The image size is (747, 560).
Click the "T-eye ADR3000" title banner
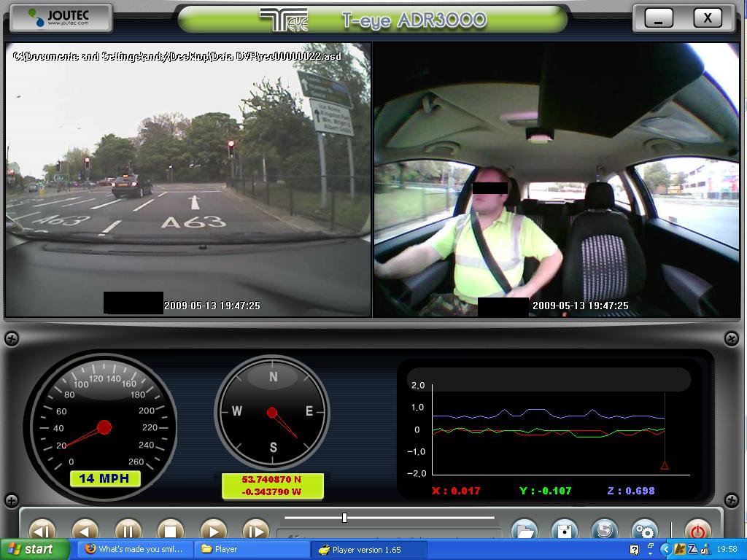[x=373, y=20]
